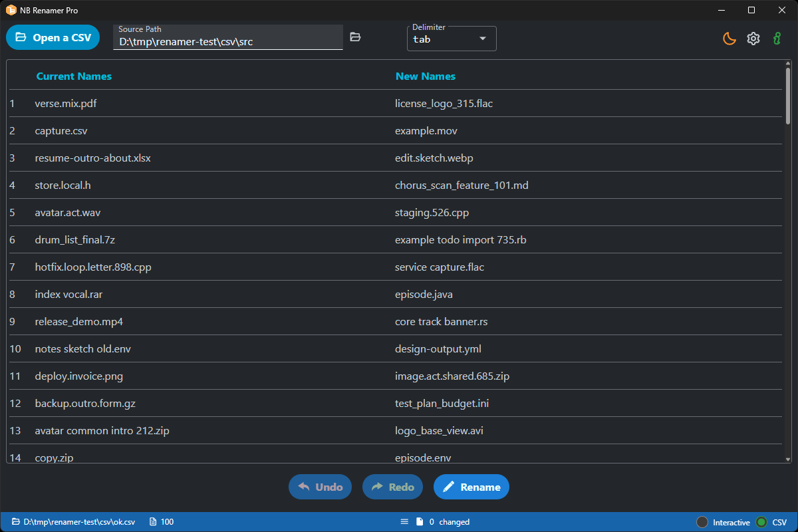
Task: Undo the last rename operation
Action: (321, 487)
